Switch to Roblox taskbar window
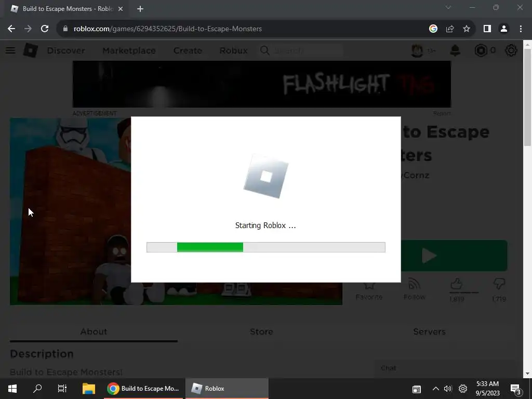Screen dimensions: 532x399 [x=227, y=389]
